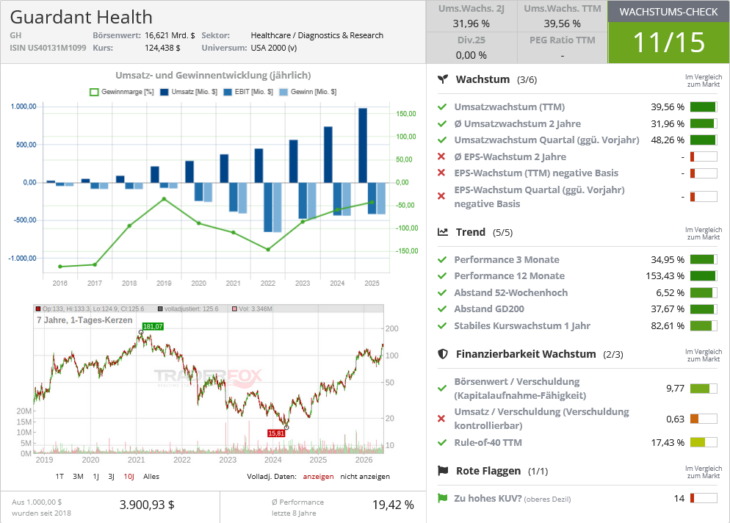Click the checkmark beside Börsenwert / Verschuldung
The image size is (730, 523).
[x=442, y=388]
